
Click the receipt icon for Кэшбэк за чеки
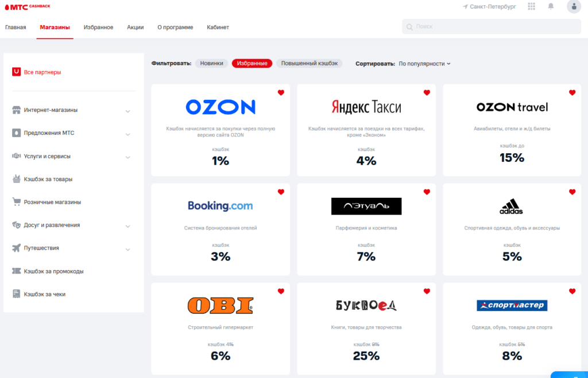click(x=17, y=294)
